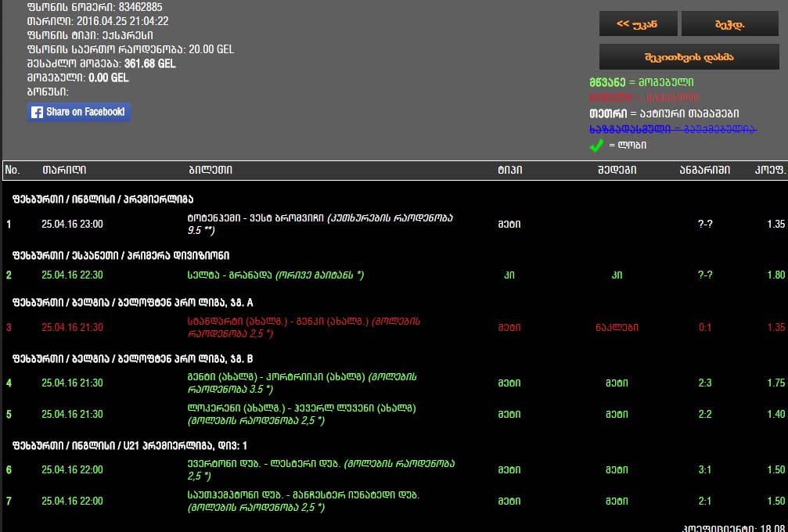788x532 pixels.
Task: Click the 'ბილეთი' ticket column header
Action: point(210,170)
